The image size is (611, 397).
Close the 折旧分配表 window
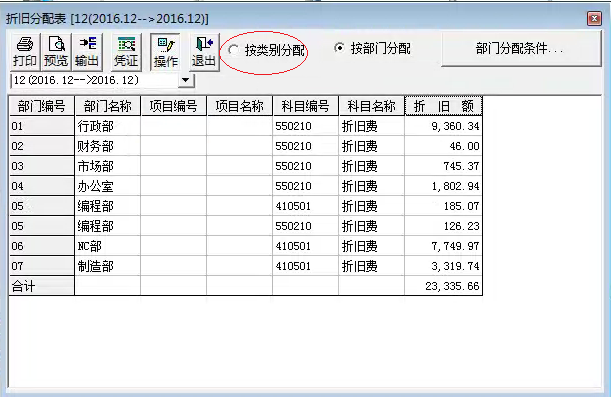pos(594,18)
